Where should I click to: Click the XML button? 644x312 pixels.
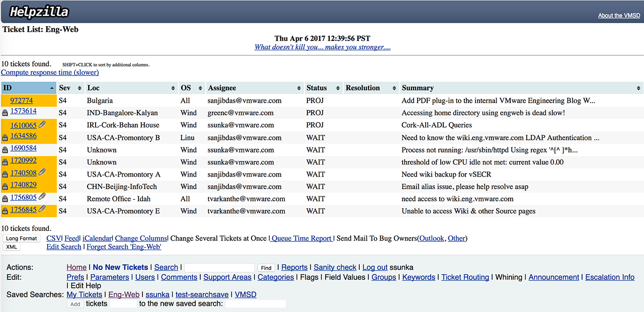tap(12, 247)
